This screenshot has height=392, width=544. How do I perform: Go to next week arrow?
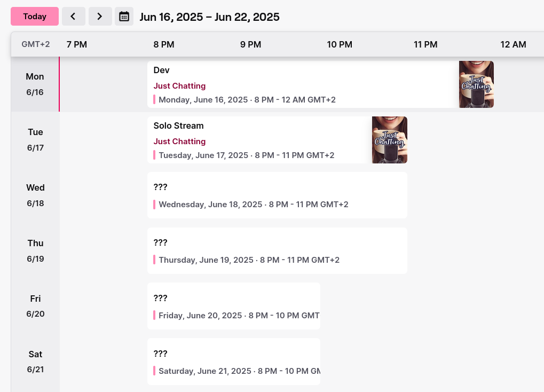click(x=100, y=17)
